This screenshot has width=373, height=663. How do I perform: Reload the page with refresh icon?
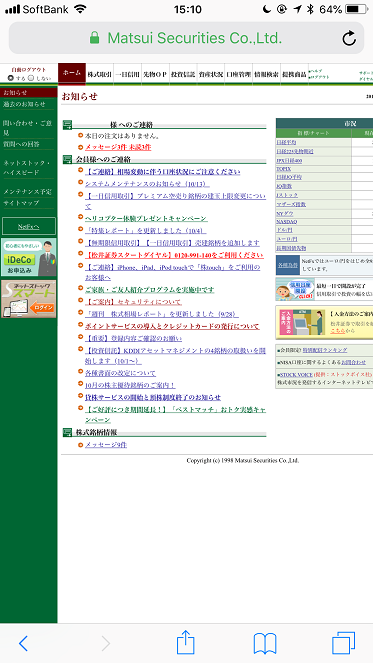tap(349, 38)
